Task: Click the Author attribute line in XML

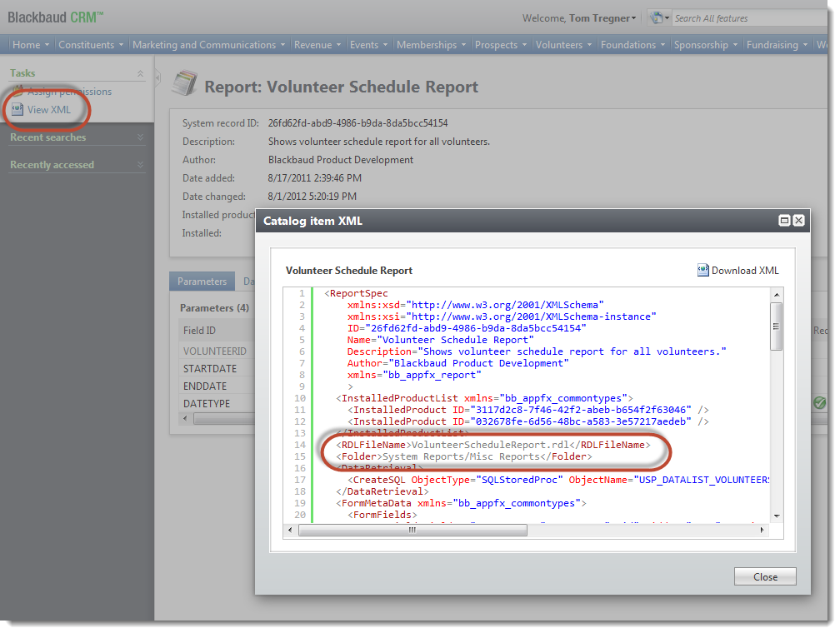Action: tap(457, 364)
